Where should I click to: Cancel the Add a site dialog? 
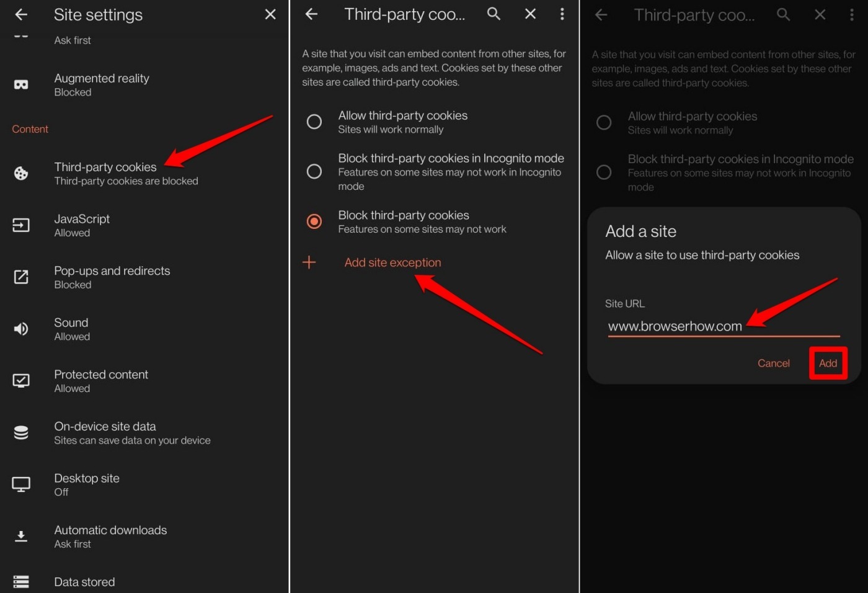pyautogui.click(x=773, y=363)
